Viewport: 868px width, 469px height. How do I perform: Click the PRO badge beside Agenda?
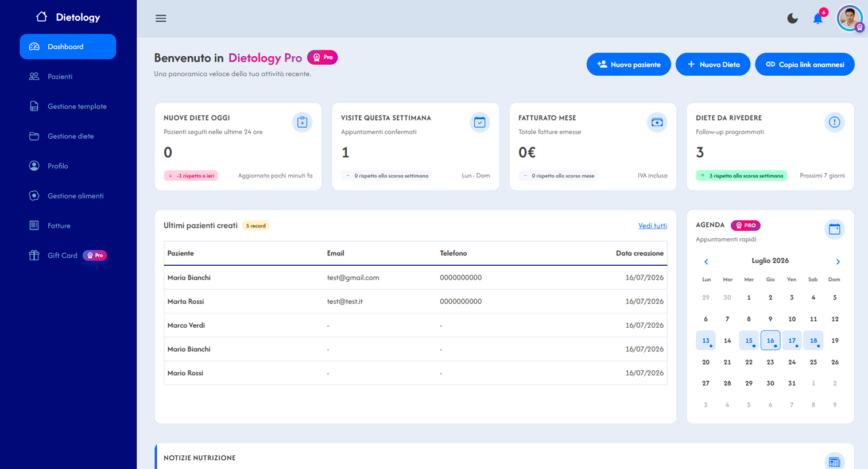coord(746,226)
